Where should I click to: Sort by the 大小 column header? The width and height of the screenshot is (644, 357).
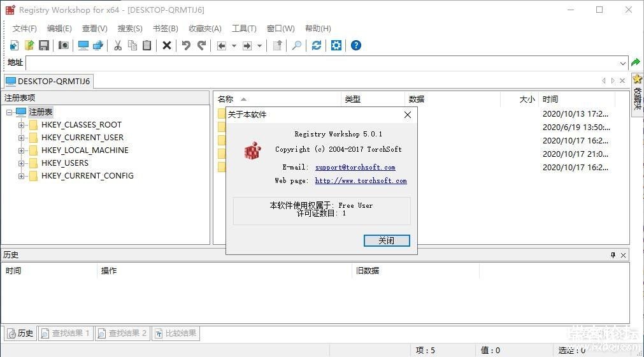point(520,99)
